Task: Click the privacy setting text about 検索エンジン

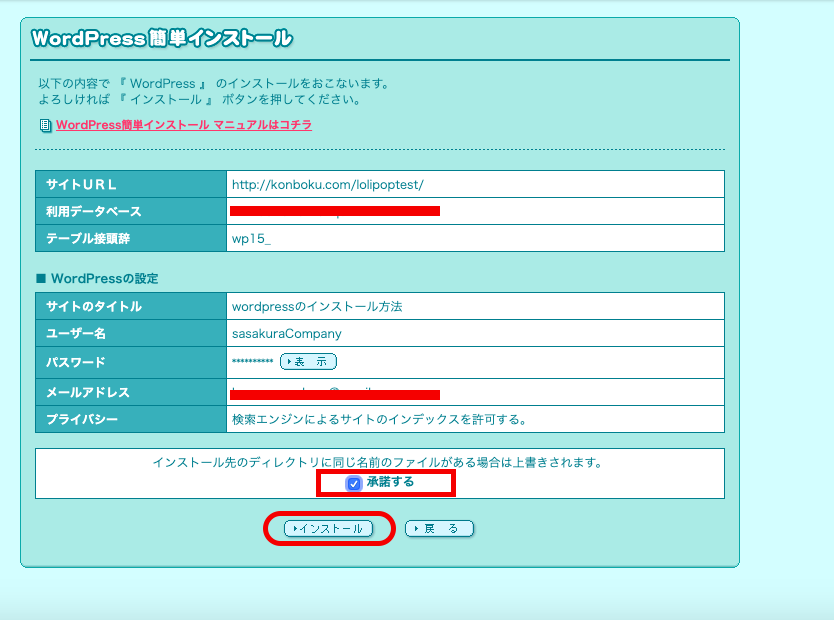Action: [x=379, y=420]
